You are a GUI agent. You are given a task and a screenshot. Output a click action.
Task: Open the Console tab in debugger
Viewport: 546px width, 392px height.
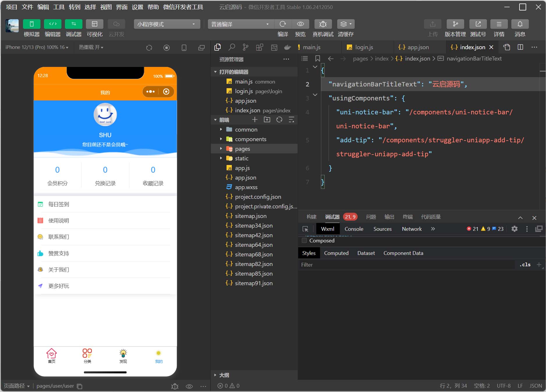354,229
